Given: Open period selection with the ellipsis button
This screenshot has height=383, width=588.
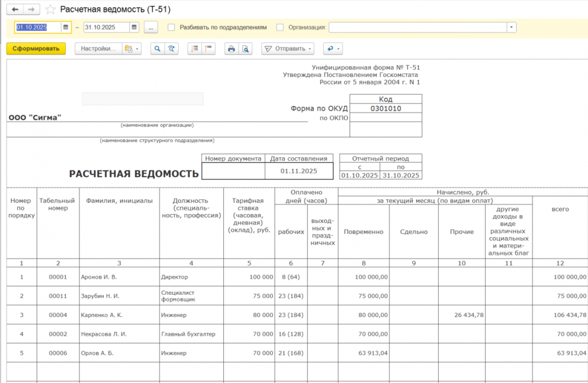Looking at the screenshot, I should tap(151, 27).
